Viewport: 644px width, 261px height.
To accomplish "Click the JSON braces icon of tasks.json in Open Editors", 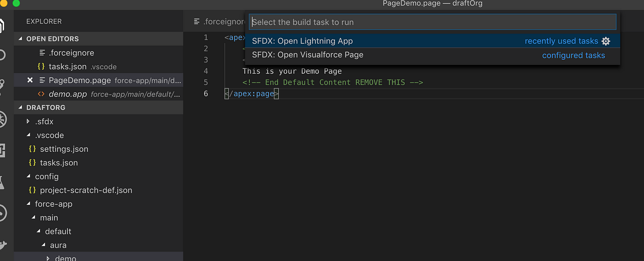I will coord(41,67).
